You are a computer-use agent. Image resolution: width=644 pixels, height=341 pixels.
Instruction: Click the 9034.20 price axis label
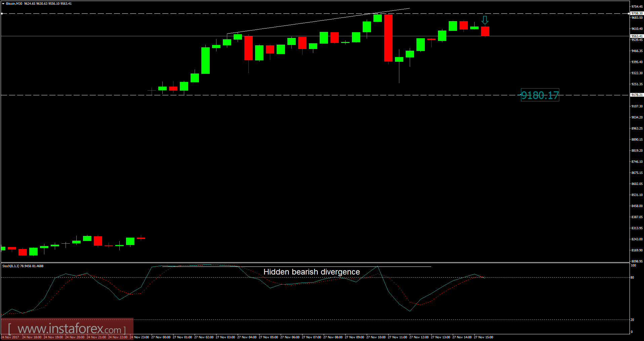[637, 117]
